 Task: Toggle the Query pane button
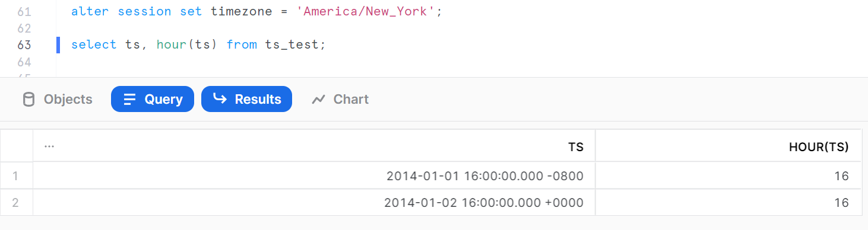153,99
